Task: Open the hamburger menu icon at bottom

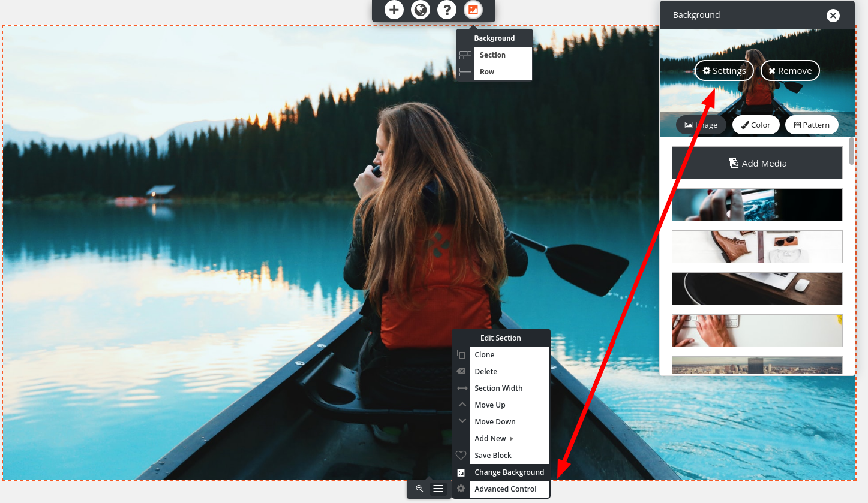Action: point(438,489)
